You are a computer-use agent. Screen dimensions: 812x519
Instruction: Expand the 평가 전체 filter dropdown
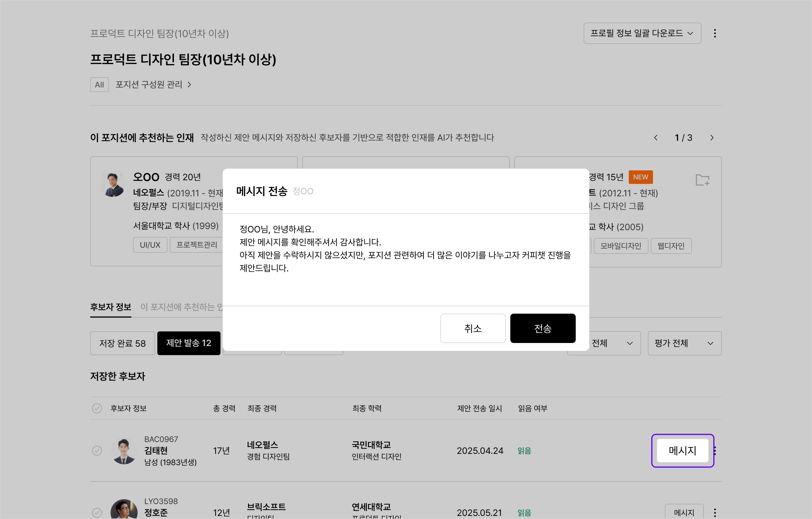click(x=684, y=343)
